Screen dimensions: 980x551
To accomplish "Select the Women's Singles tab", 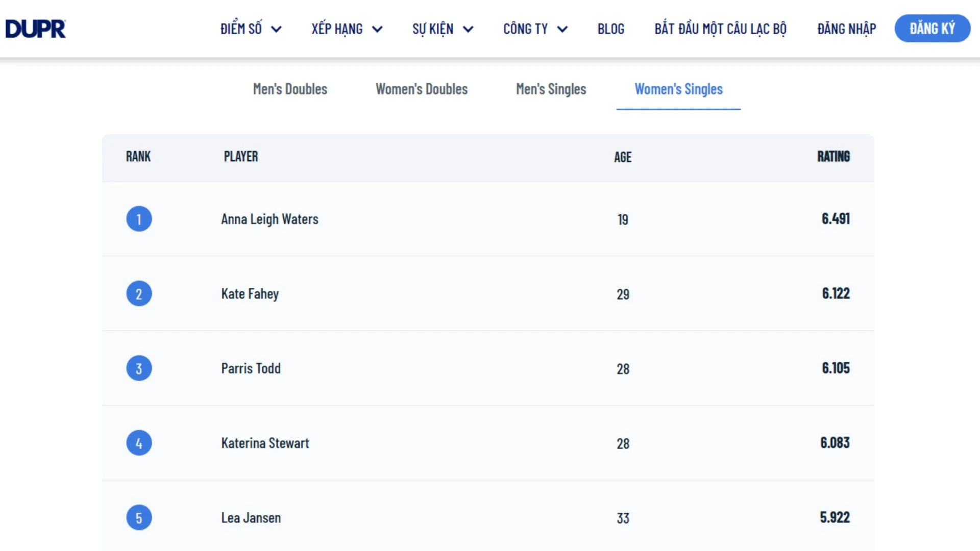I will click(678, 89).
